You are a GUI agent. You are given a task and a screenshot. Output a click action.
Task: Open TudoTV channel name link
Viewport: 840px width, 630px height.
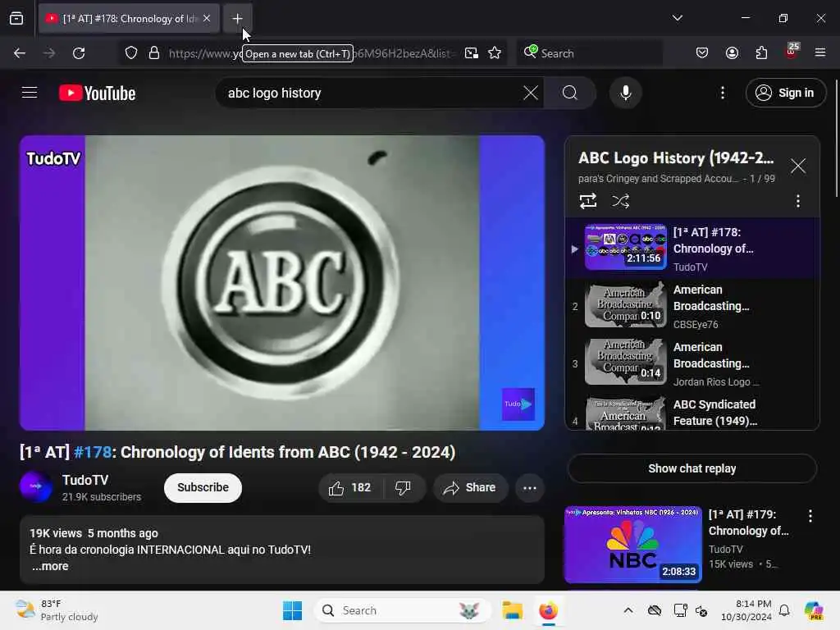tap(85, 480)
